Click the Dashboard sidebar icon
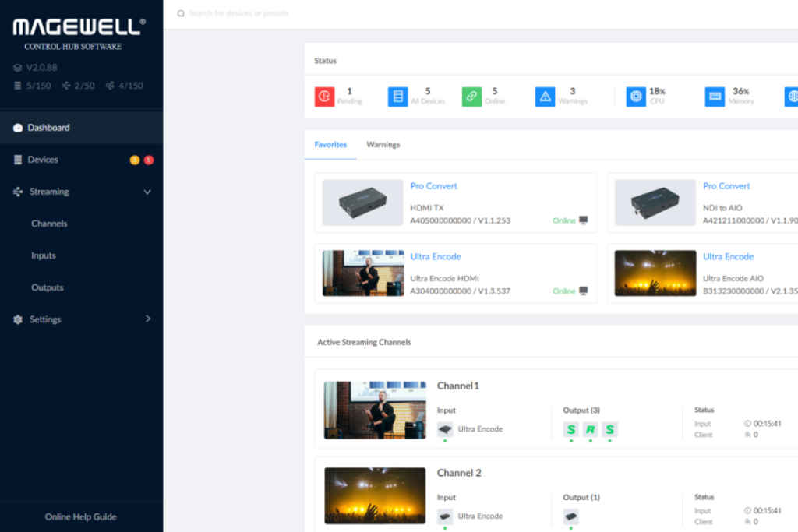The width and height of the screenshot is (798, 532). coord(18,128)
